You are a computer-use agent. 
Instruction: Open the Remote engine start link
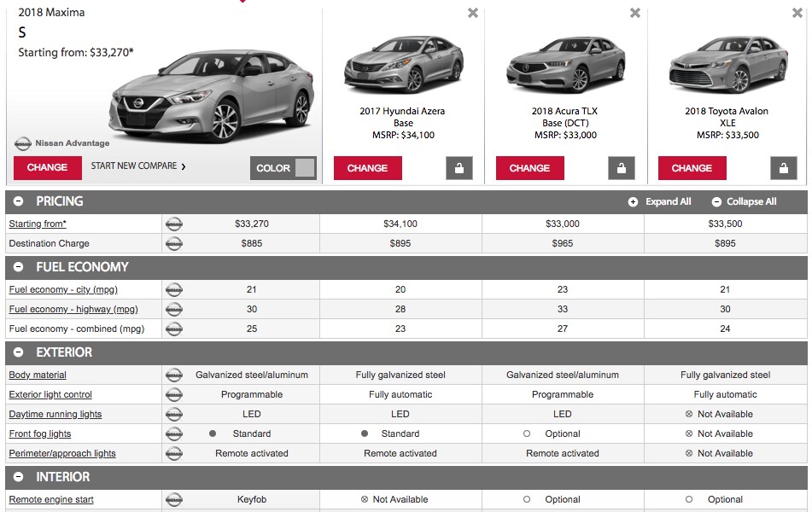(x=51, y=499)
